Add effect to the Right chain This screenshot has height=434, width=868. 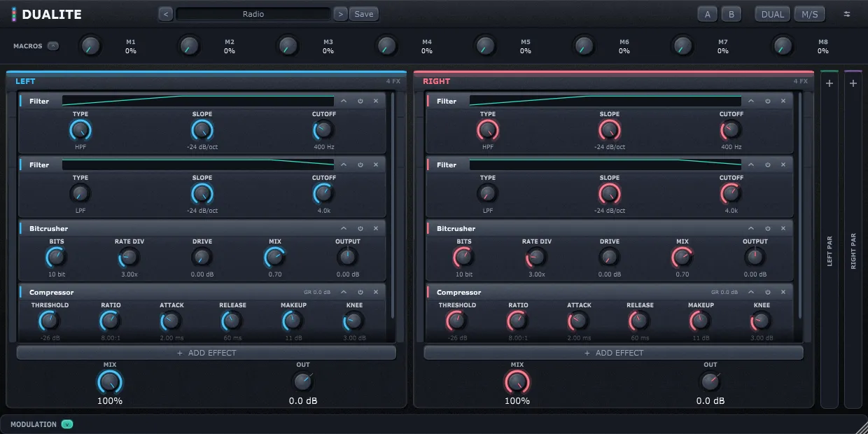point(614,353)
